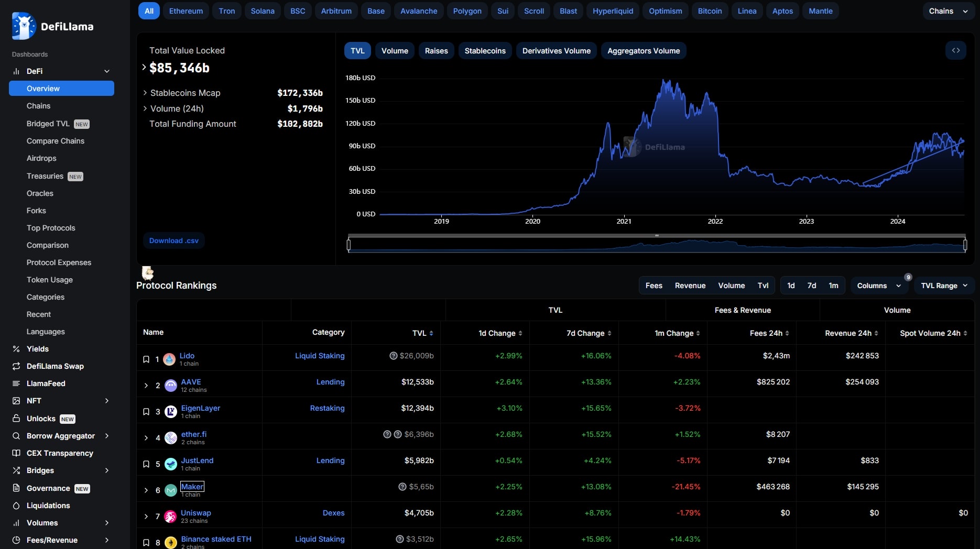Click the Lido TVL question mark icon
980x549 pixels.
[394, 356]
